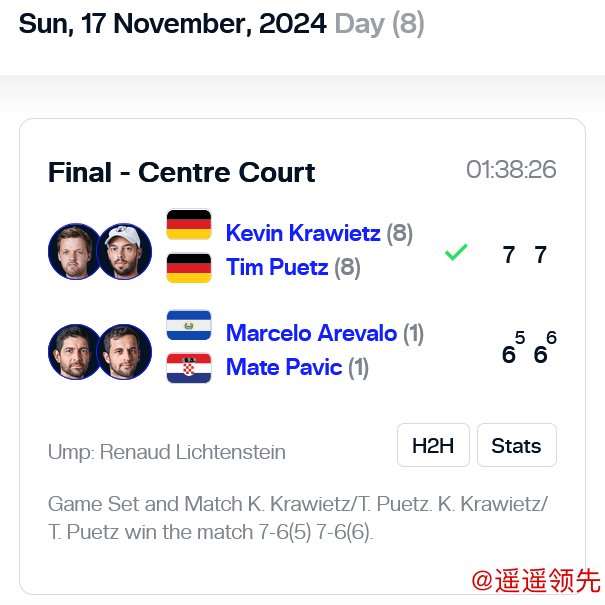Open Kevin Krawietz player photo
605x605 pixels.
point(75,251)
